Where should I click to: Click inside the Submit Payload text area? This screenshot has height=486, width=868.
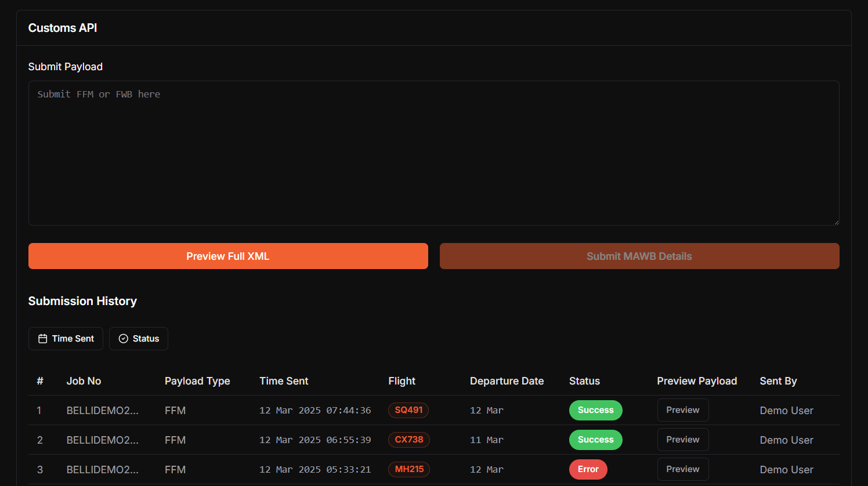tap(434, 153)
